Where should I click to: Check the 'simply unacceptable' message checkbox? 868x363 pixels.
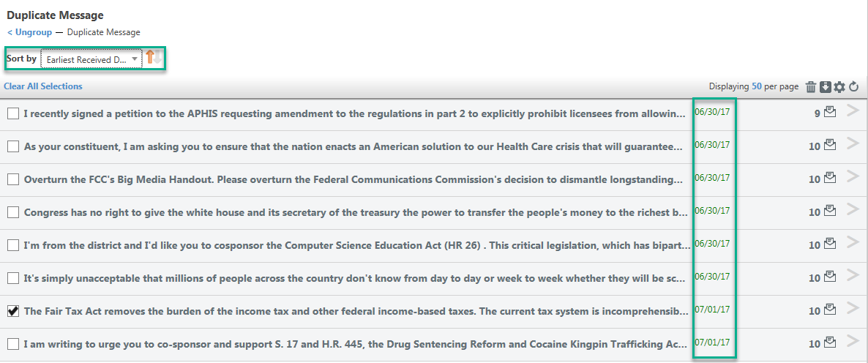pos(13,279)
